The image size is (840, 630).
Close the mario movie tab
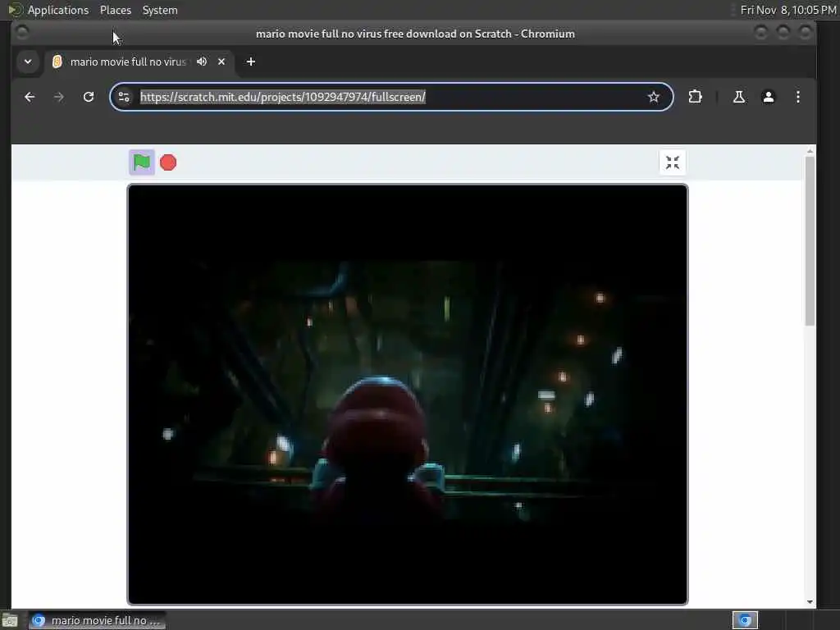[221, 62]
